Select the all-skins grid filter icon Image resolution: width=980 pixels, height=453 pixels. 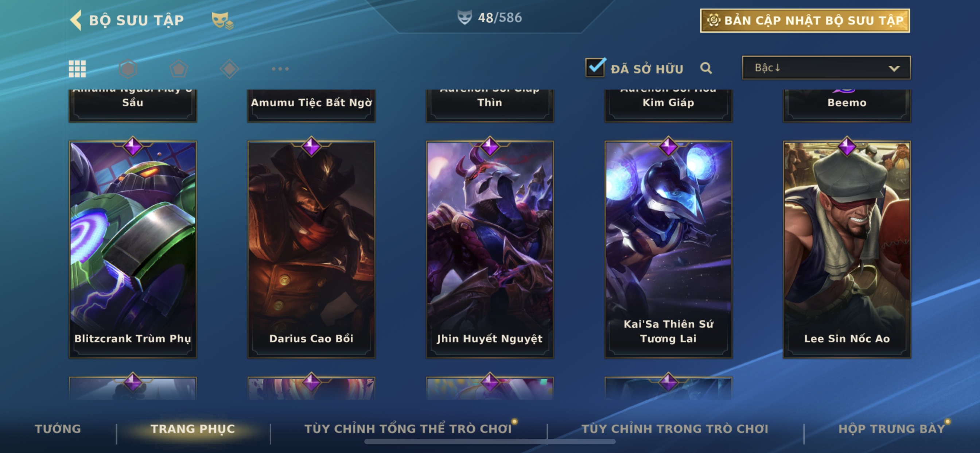(77, 69)
